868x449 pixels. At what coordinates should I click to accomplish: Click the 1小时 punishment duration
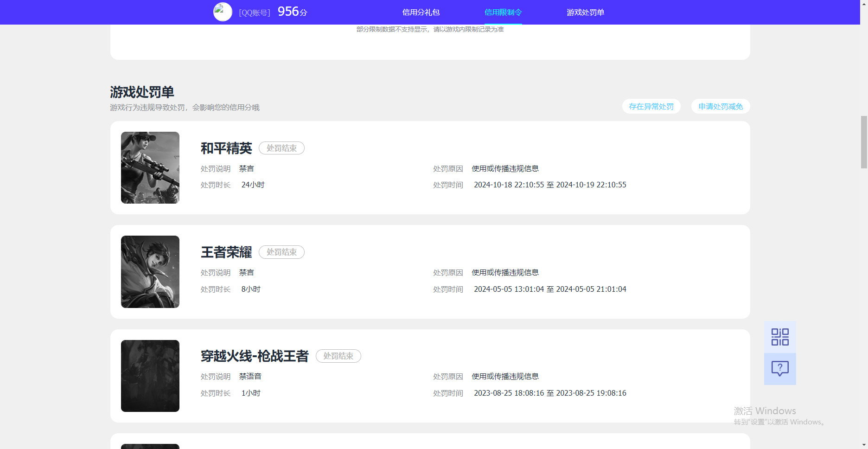251,393
